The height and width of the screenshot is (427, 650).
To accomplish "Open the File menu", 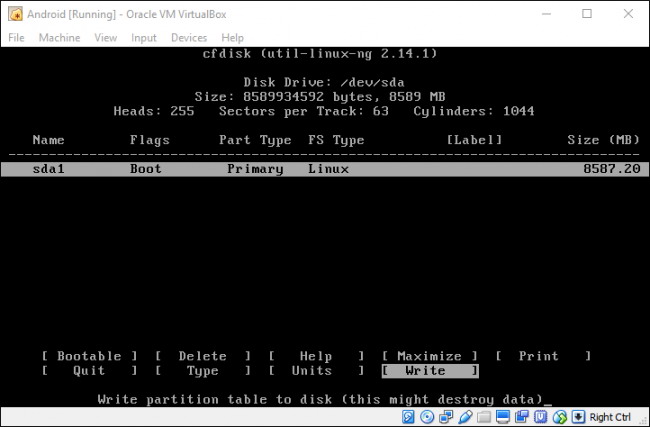I will pos(16,37).
